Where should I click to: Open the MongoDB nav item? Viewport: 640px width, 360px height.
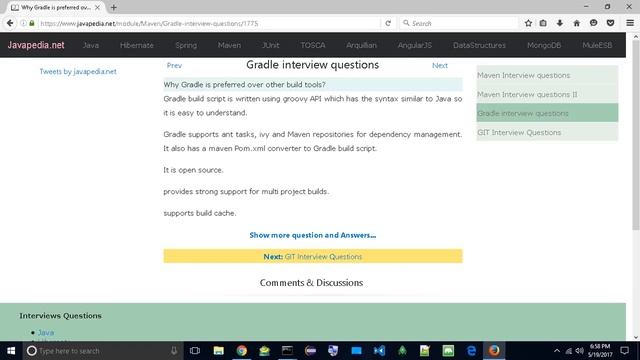pyautogui.click(x=544, y=45)
